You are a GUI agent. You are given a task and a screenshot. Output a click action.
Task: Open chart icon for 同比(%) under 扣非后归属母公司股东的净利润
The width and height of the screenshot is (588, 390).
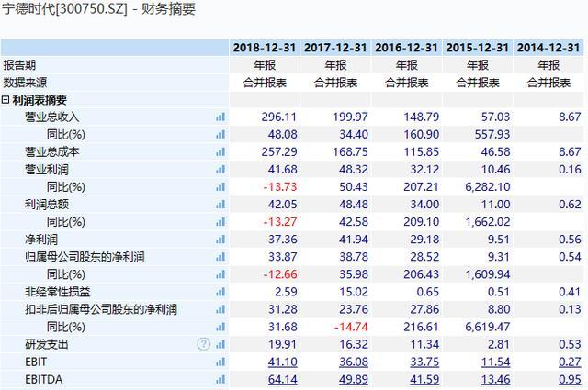(220, 327)
